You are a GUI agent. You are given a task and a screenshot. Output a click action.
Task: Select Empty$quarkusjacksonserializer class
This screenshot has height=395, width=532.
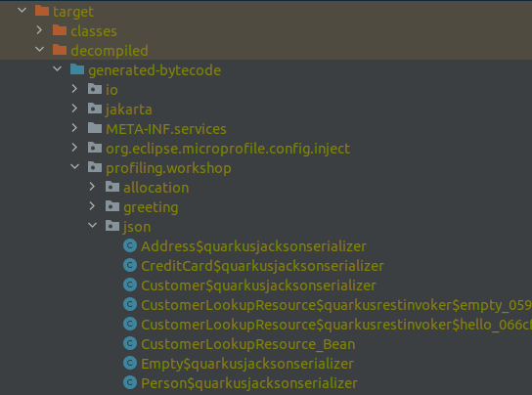coord(247,364)
